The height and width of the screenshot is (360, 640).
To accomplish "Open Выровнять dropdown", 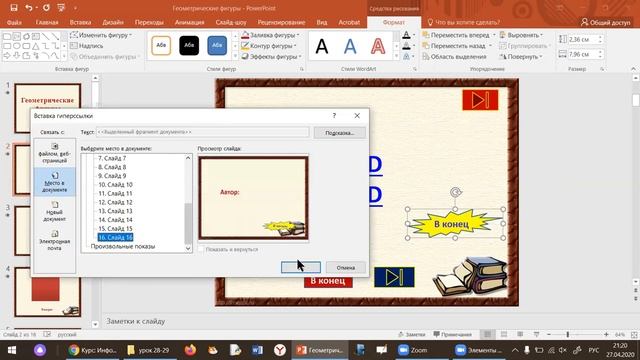I will pyautogui.click(x=522, y=35).
